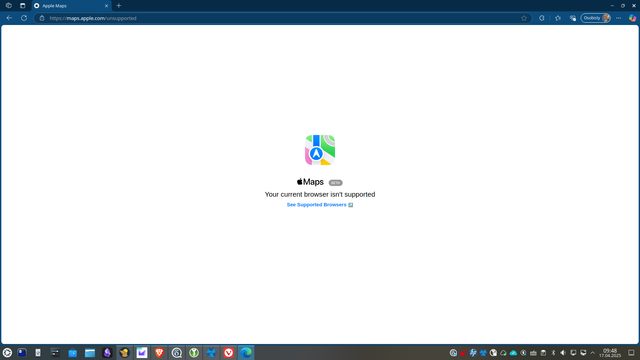Image resolution: width=640 pixels, height=360 pixels.
Task: Open the application launcher in taskbar
Action: 7,353
